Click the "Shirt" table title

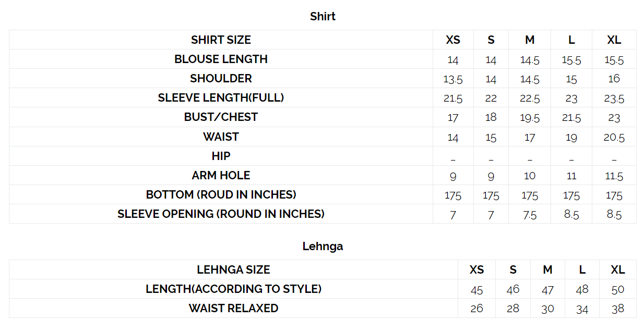(x=323, y=16)
